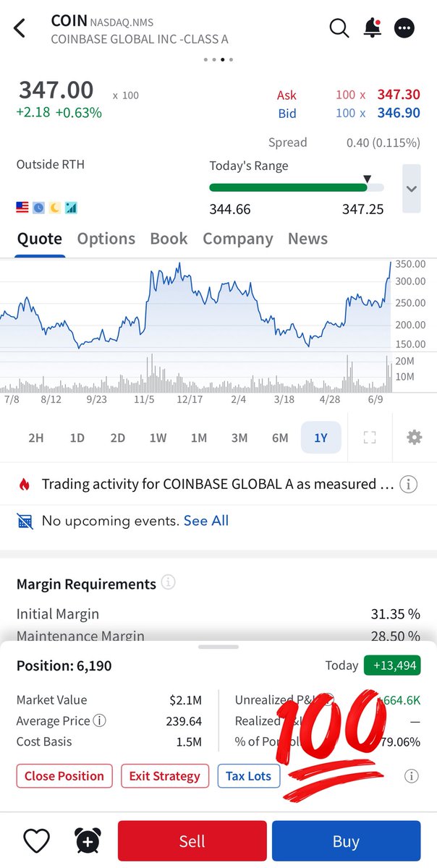Tap the Average Price 239.64 value
Screen dimensions: 437x868
(184, 721)
